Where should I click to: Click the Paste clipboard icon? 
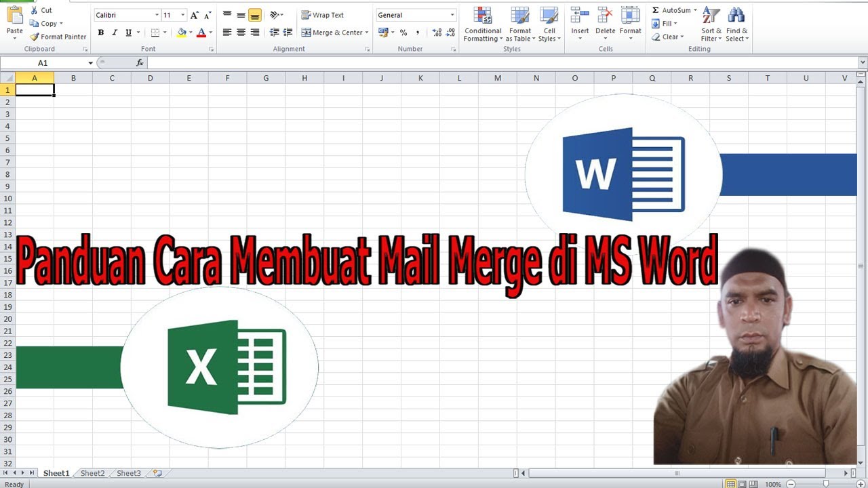14,15
